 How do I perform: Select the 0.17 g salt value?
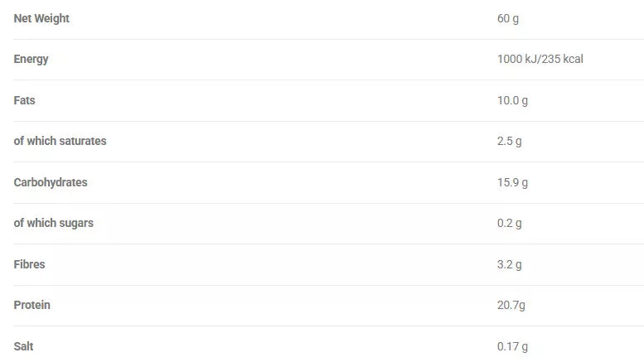point(512,346)
